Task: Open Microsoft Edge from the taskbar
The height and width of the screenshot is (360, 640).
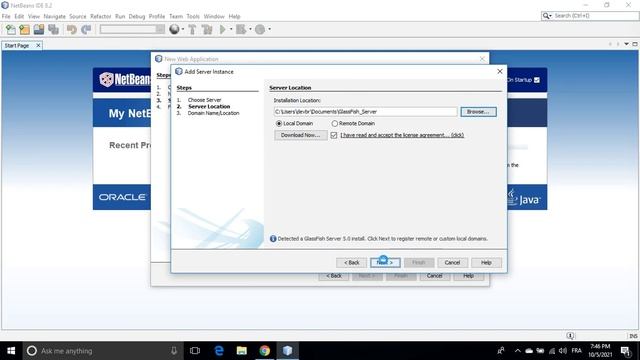Action: [219, 351]
